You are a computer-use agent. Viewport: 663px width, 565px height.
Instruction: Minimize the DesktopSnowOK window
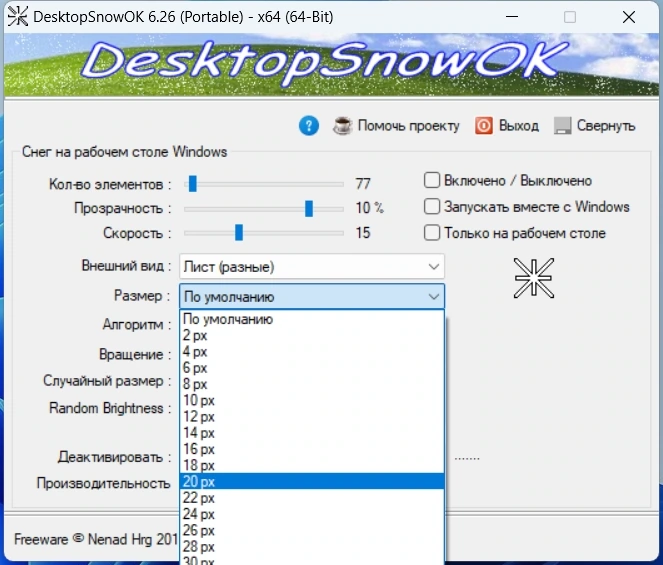[x=512, y=17]
